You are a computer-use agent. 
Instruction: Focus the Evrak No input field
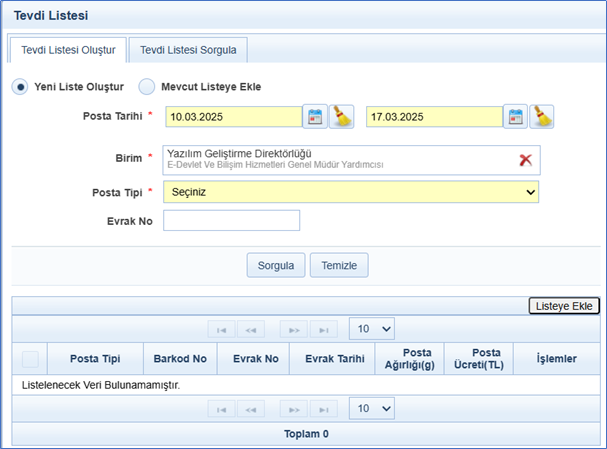click(x=231, y=221)
